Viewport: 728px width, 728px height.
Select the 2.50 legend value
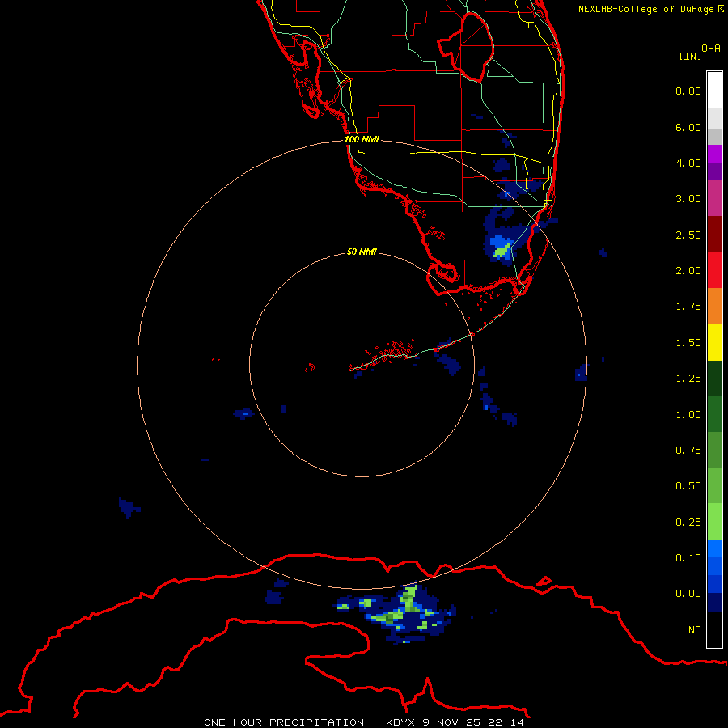pyautogui.click(x=688, y=235)
